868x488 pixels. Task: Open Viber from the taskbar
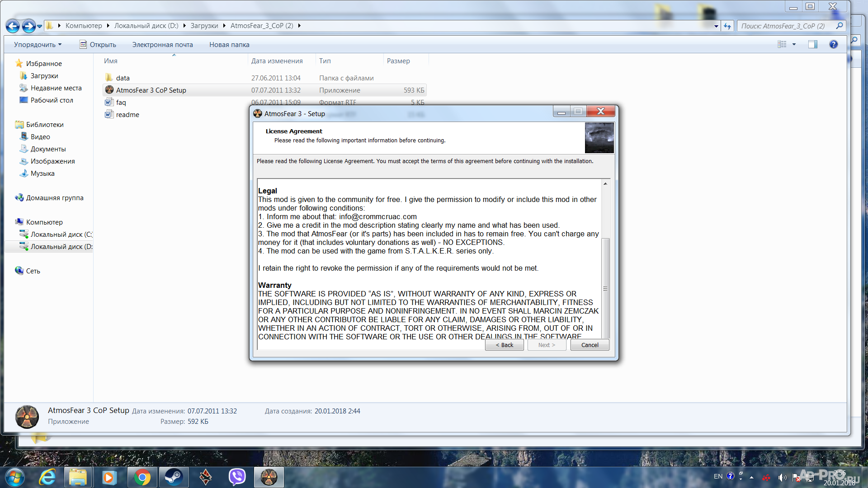tap(237, 477)
